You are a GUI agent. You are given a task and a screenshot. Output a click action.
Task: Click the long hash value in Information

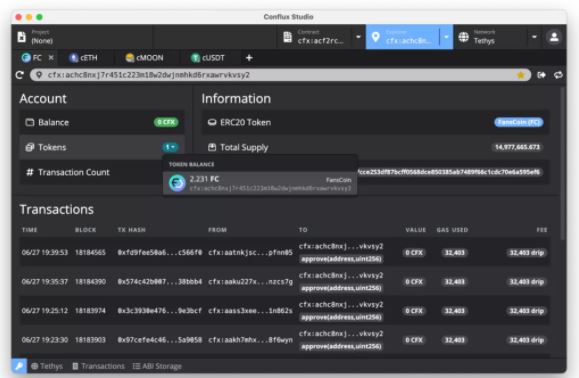450,172
